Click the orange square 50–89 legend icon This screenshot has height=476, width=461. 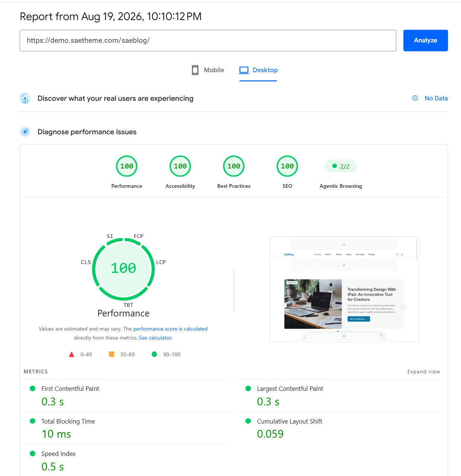(112, 354)
